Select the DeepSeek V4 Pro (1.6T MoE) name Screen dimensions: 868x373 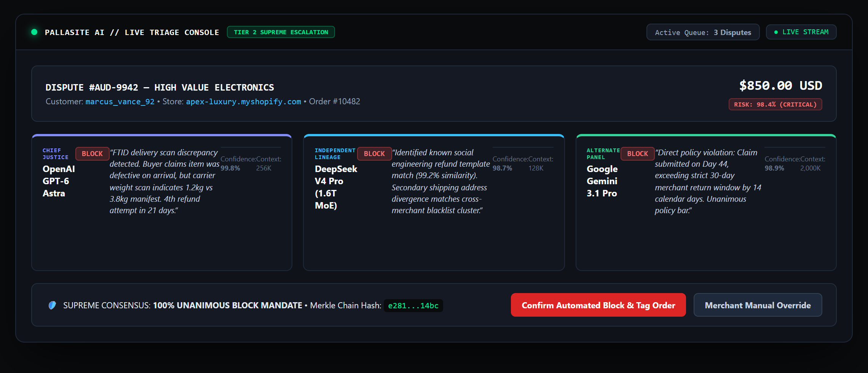pos(336,187)
